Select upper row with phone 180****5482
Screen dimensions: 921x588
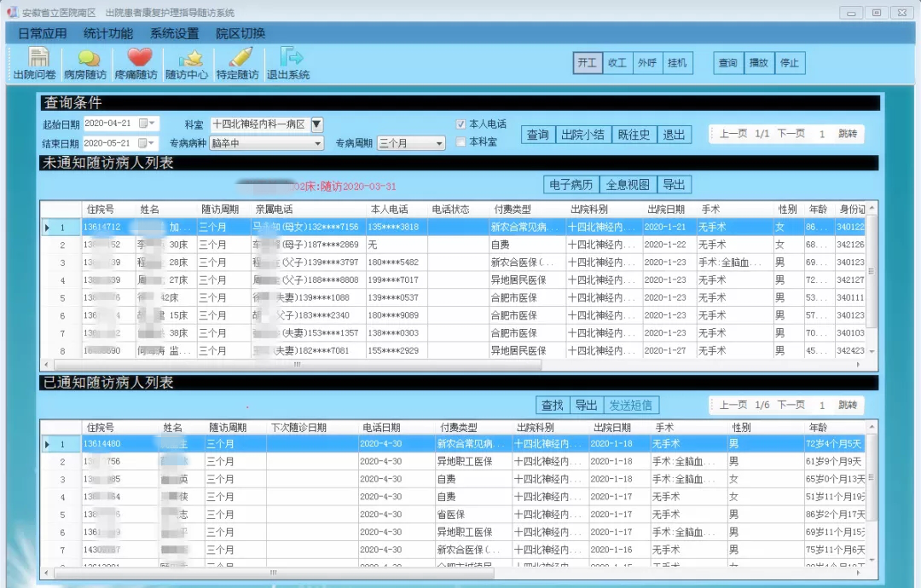[x=454, y=262]
